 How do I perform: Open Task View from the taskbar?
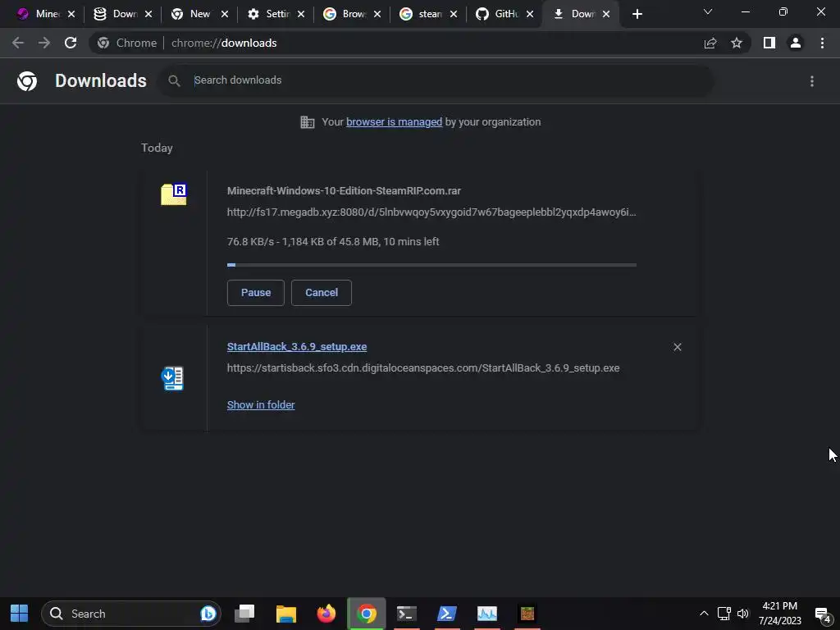(244, 614)
